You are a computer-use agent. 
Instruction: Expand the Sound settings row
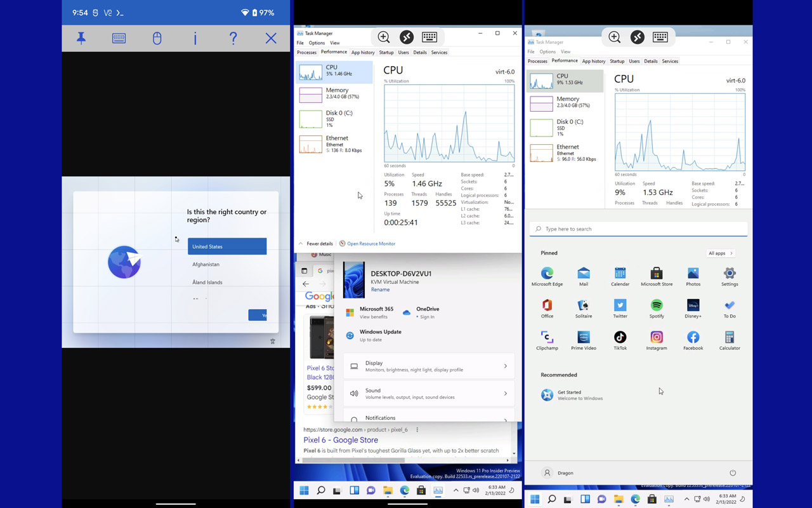429,393
